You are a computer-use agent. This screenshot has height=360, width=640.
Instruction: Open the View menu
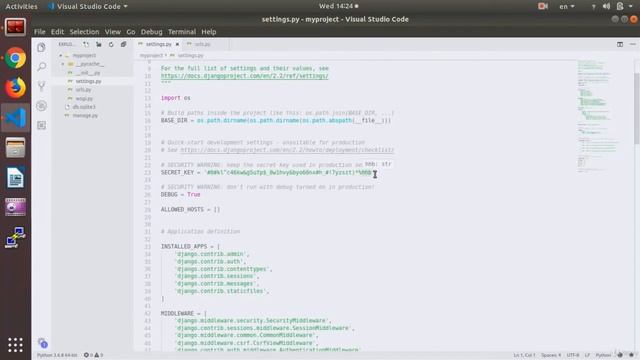click(x=112, y=32)
